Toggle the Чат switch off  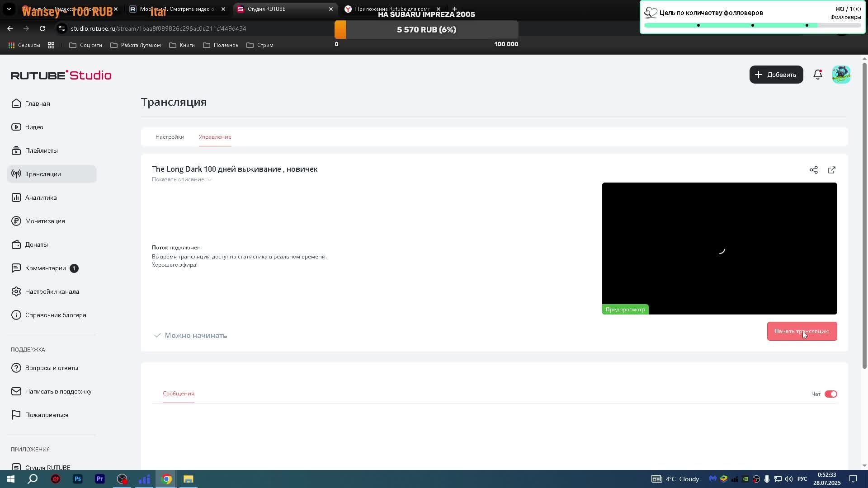[x=830, y=394]
